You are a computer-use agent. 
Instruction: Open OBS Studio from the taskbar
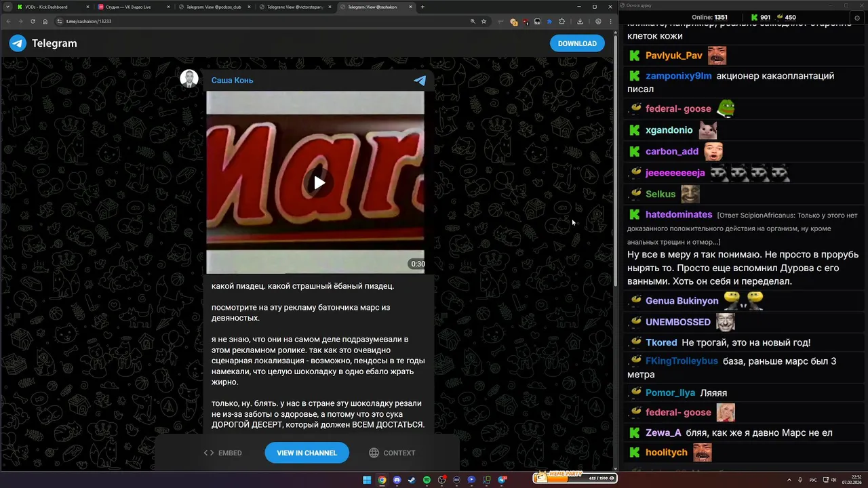click(x=441, y=480)
